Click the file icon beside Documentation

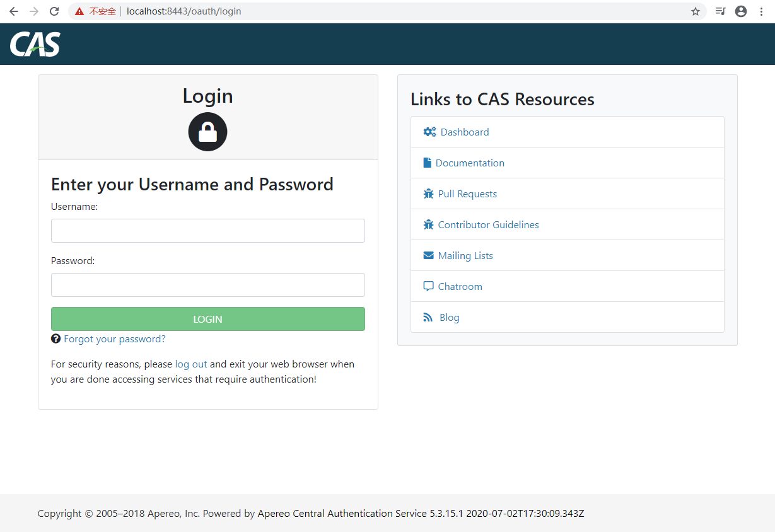[427, 163]
